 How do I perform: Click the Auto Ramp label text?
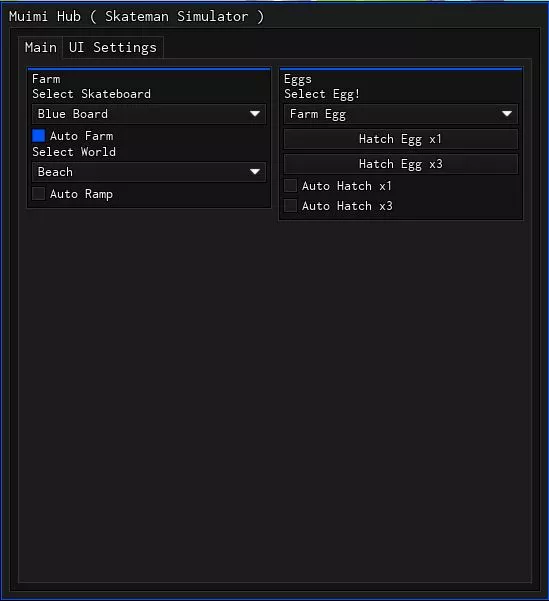coord(81,194)
